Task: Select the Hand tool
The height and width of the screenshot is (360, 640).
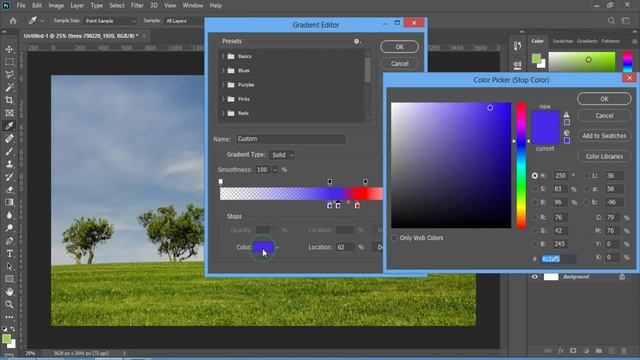Action: tap(9, 292)
